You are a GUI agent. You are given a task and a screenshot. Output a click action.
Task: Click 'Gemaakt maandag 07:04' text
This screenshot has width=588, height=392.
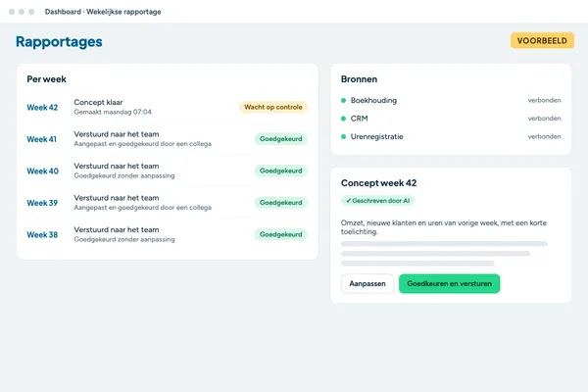[113, 112]
